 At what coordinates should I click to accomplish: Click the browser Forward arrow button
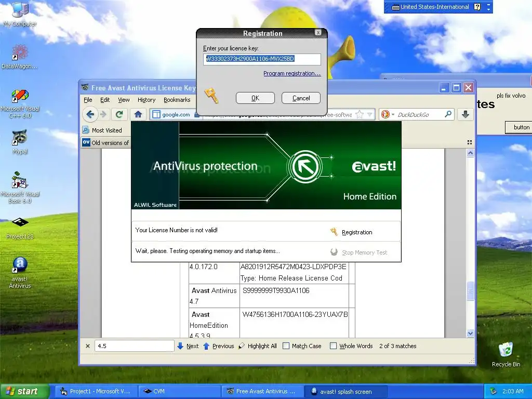(103, 114)
